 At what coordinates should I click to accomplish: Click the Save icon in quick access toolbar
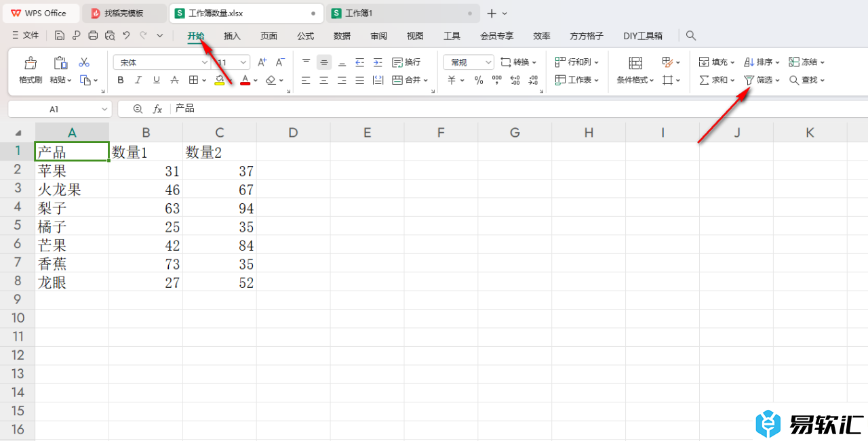click(60, 35)
